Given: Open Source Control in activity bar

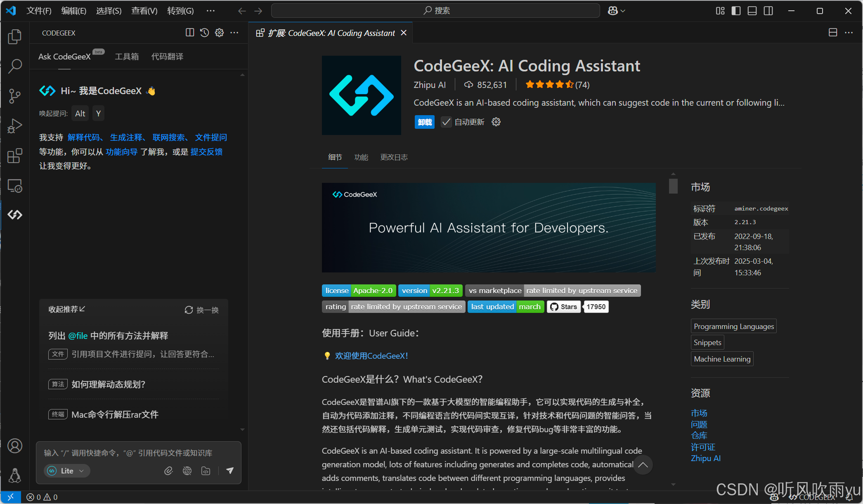Looking at the screenshot, I should pyautogui.click(x=15, y=96).
